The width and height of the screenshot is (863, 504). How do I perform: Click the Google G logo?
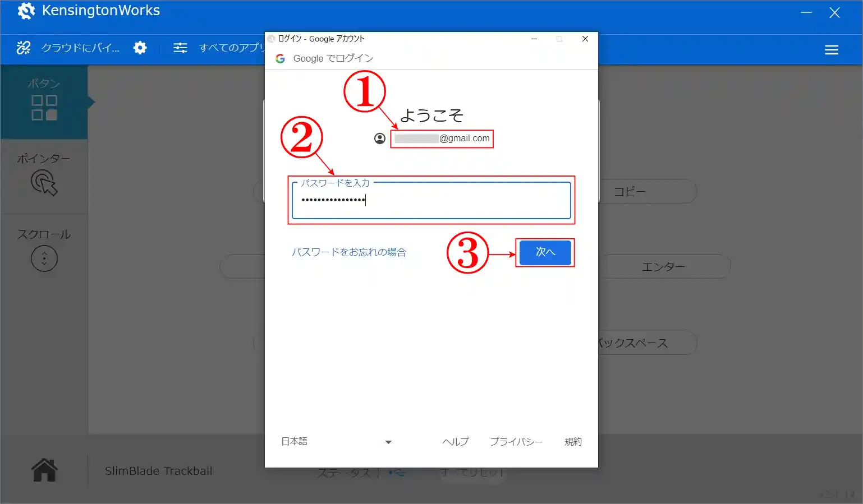pyautogui.click(x=280, y=58)
